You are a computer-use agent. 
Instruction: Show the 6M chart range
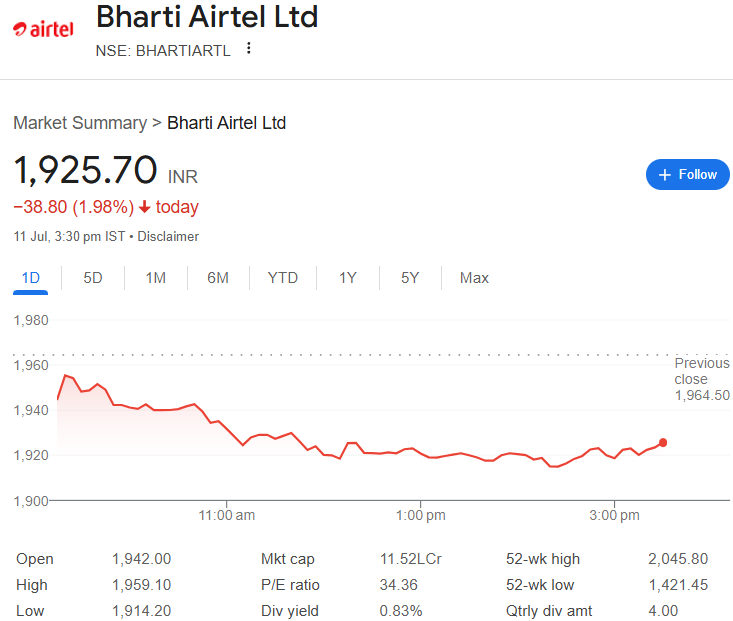[x=218, y=278]
